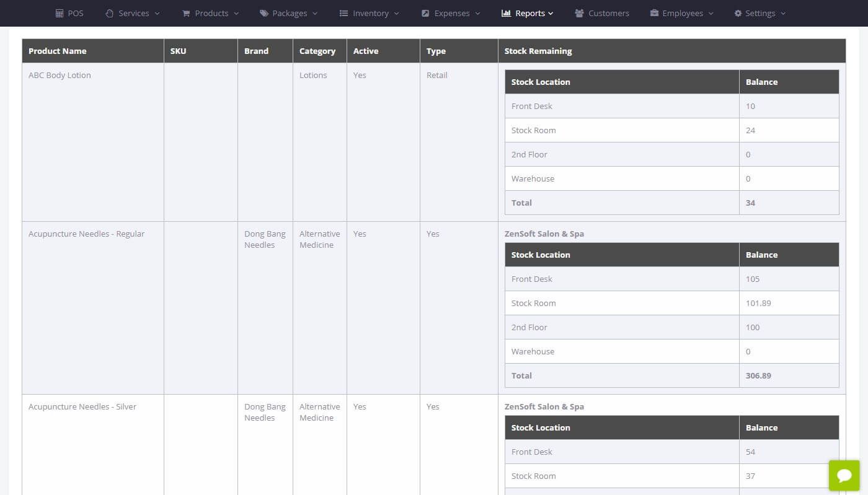Click the ABC Body Lotion product name
This screenshot has width=868, height=495.
point(60,75)
